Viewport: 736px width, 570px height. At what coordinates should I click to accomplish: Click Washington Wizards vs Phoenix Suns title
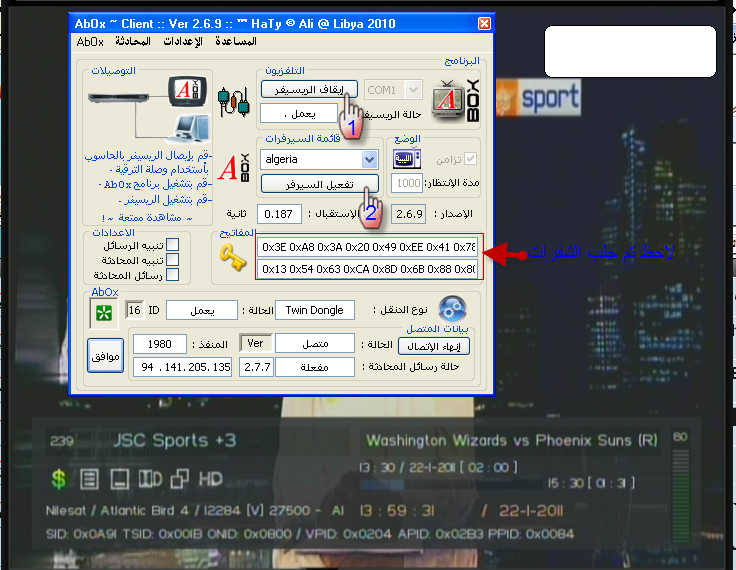click(x=512, y=440)
